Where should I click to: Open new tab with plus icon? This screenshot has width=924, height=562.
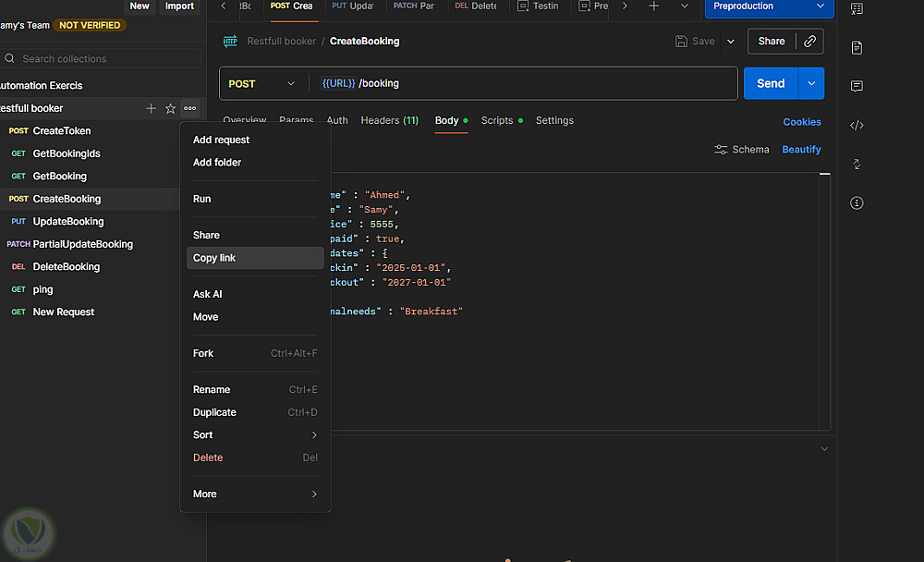(654, 6)
